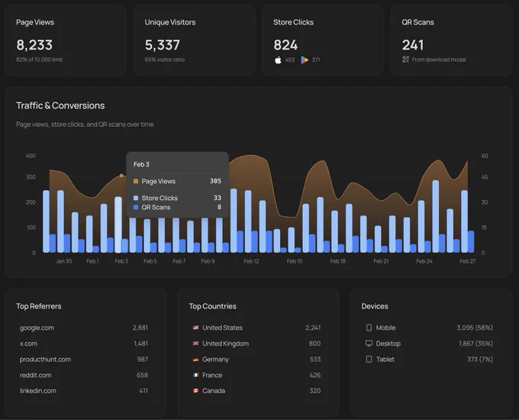Select the reddit.com referrer row
The height and width of the screenshot is (420, 519).
(x=84, y=375)
